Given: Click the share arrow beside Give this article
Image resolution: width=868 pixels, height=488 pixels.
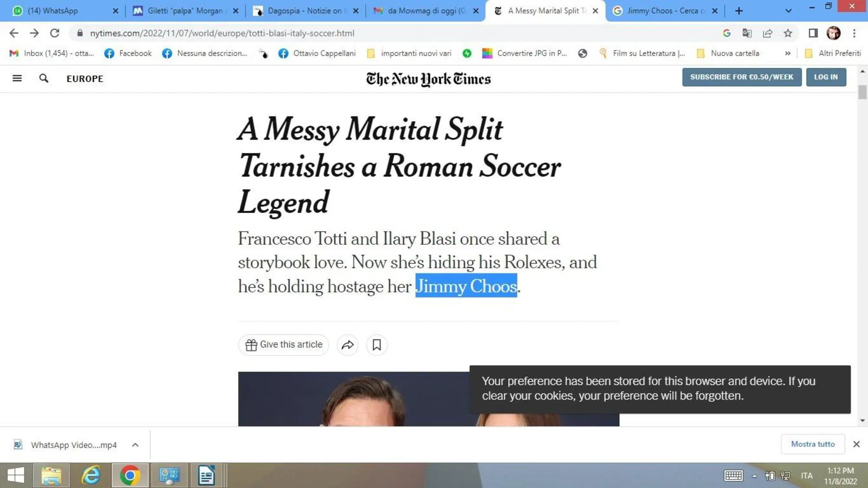Looking at the screenshot, I should pyautogui.click(x=348, y=345).
